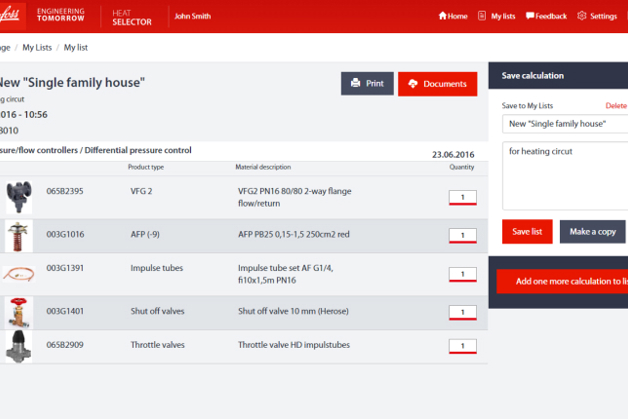
Task: Edit quantity field for Throttle valves
Action: coord(462,347)
